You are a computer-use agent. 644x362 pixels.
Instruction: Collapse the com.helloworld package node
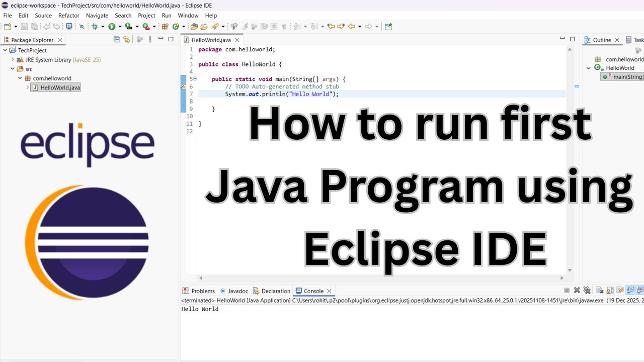(x=20, y=78)
